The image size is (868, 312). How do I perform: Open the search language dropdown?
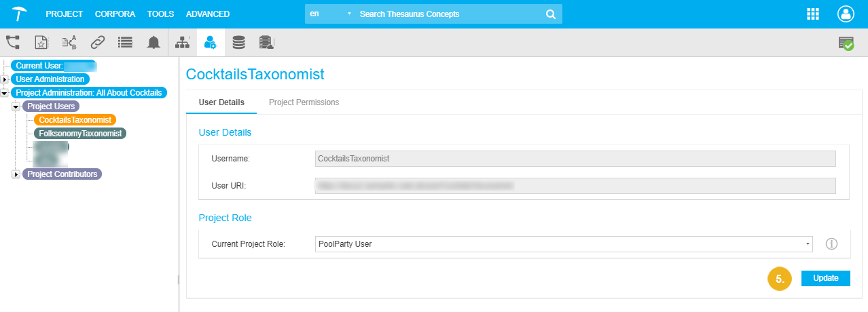click(329, 14)
